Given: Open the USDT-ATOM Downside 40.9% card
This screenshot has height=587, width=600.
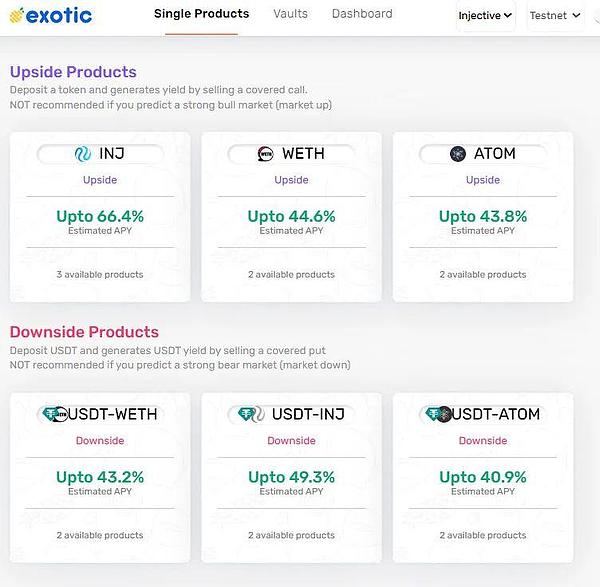Looking at the screenshot, I should click(483, 477).
